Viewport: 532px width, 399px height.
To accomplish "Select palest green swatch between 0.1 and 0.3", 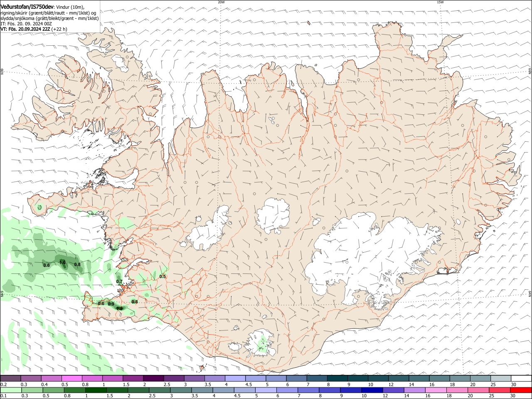I will coord(11,390).
